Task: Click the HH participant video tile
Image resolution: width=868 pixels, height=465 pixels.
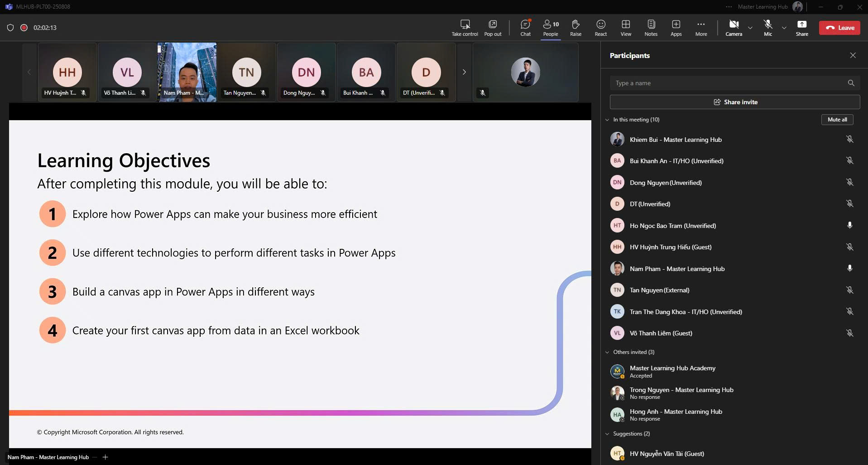Action: (x=67, y=72)
